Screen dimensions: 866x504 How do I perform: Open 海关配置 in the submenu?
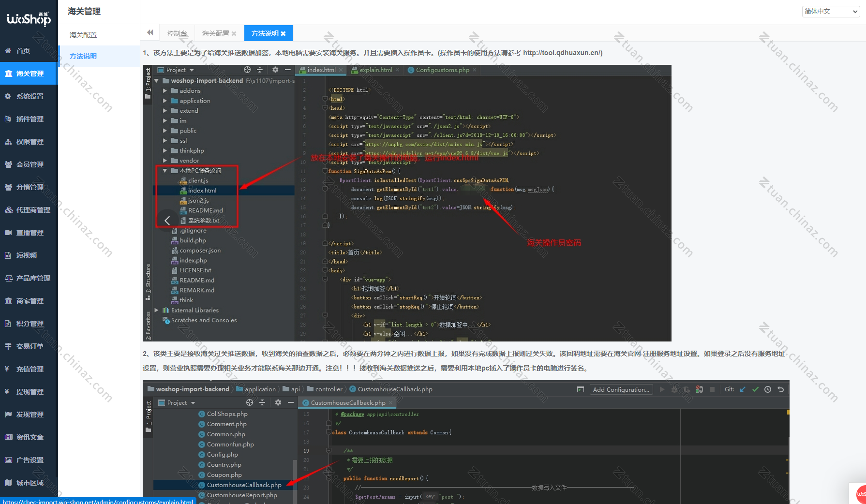[x=99, y=35]
